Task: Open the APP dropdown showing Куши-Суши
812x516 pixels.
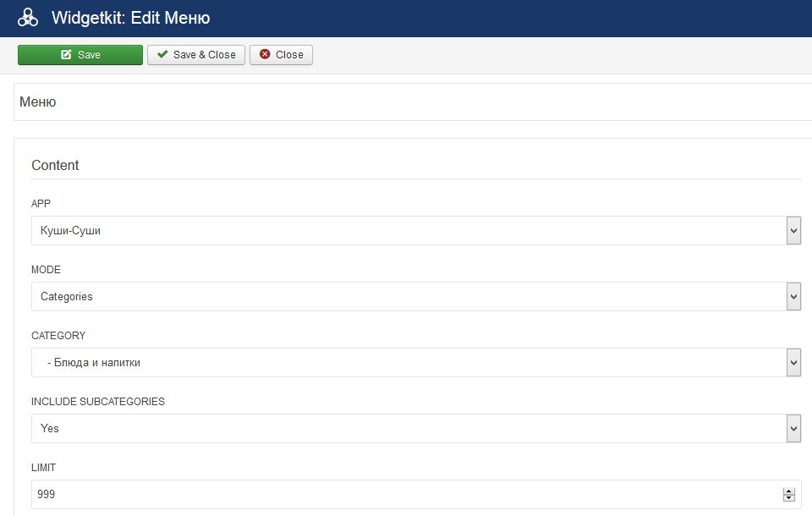Action: coord(406,230)
